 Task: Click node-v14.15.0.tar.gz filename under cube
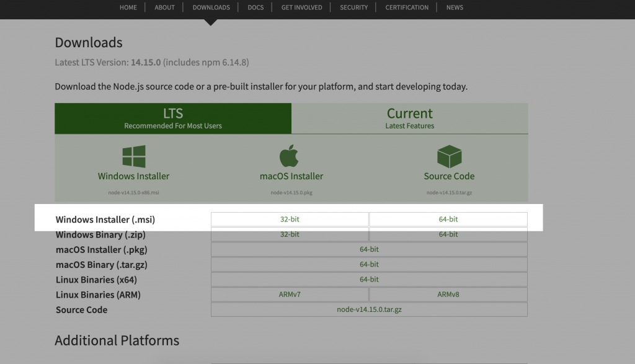pyautogui.click(x=449, y=193)
